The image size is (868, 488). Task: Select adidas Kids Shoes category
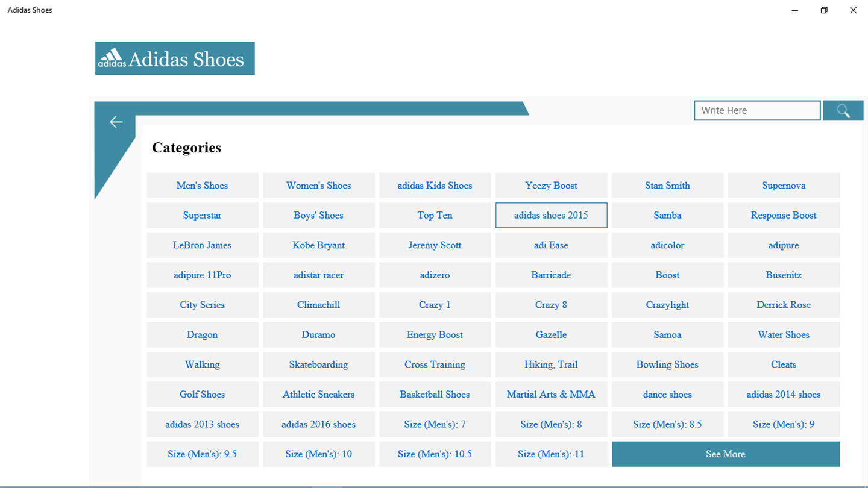(435, 186)
